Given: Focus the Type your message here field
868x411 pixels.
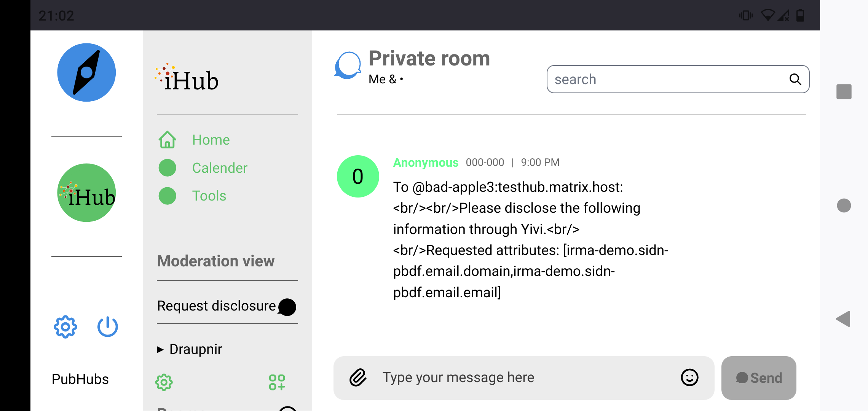Looking at the screenshot, I should [523, 378].
